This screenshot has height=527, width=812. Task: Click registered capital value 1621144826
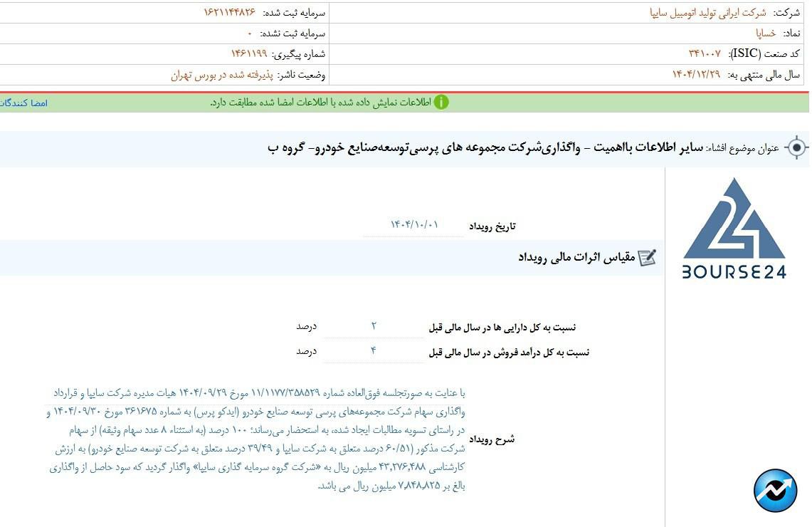(229, 13)
